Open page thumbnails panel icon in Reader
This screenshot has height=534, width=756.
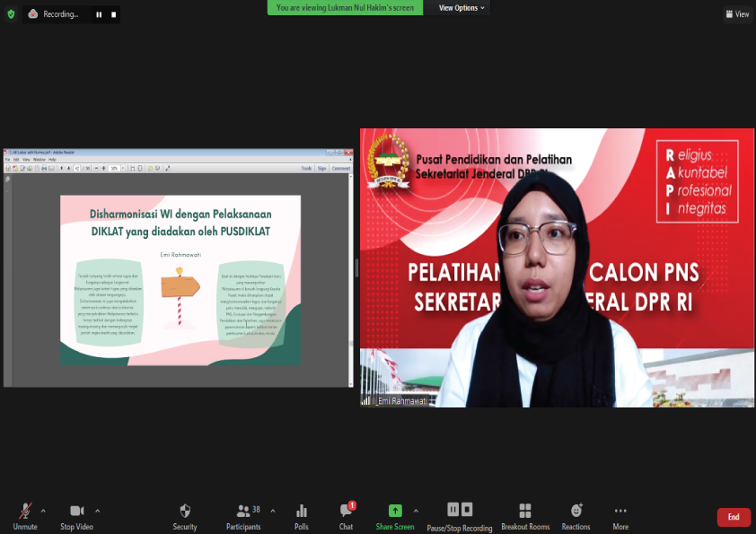7,179
